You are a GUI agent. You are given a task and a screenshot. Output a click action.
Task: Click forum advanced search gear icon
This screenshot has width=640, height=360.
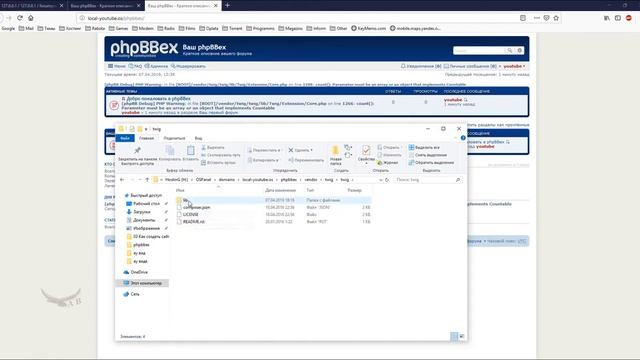[519, 51]
